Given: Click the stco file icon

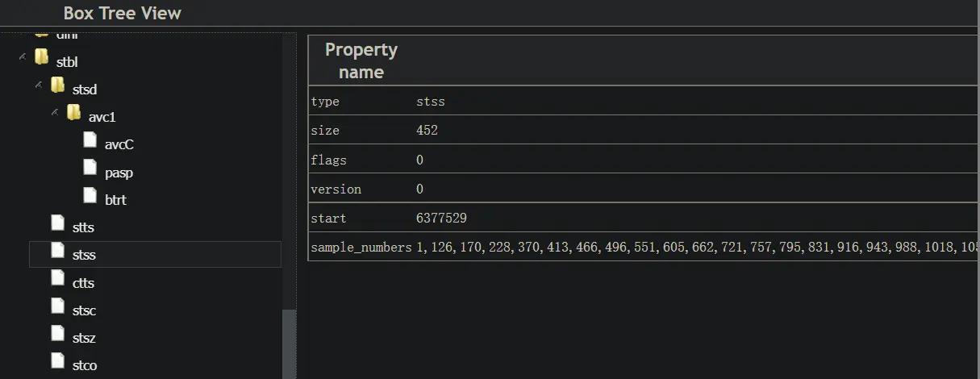Looking at the screenshot, I should [x=57, y=361].
